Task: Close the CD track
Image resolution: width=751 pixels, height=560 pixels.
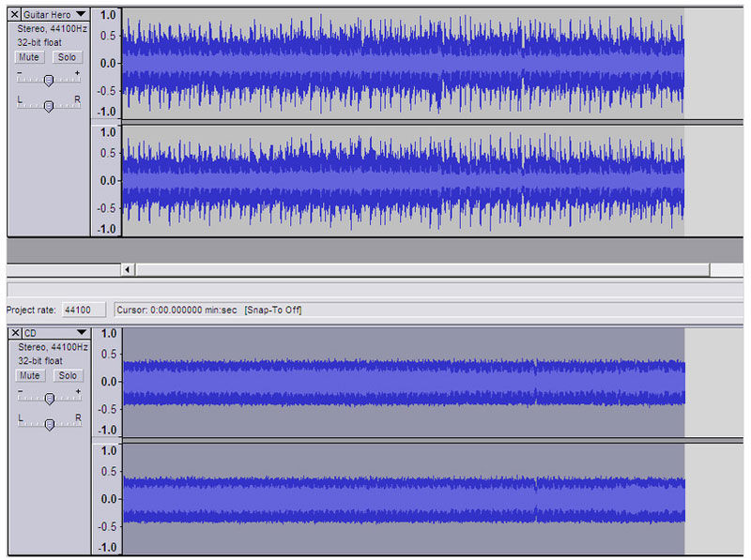Action: (x=15, y=333)
